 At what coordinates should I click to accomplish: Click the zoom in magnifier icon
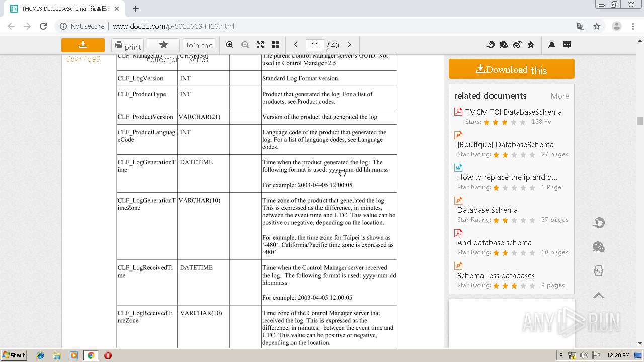click(x=230, y=45)
